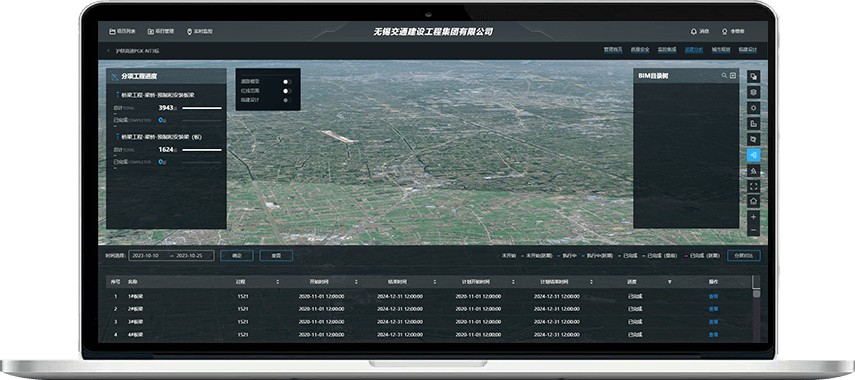Switch to the 管理首页 tab
The width and height of the screenshot is (855, 380).
(x=613, y=50)
